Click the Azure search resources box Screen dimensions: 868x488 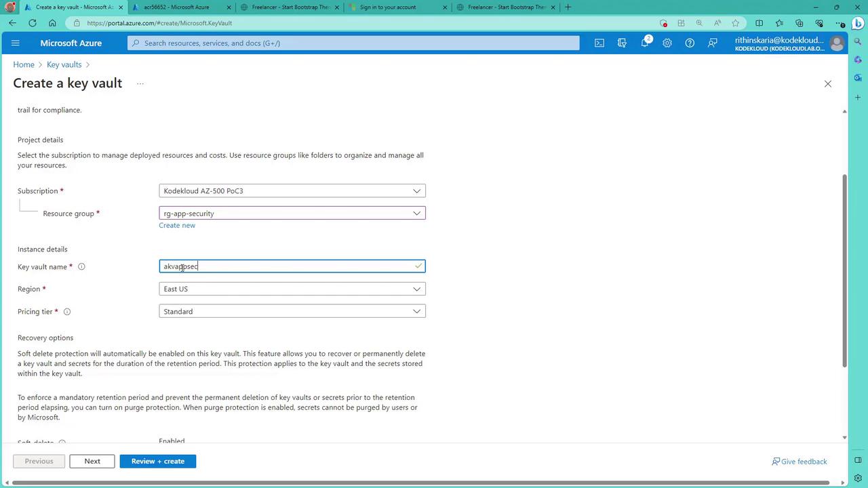[x=353, y=43]
